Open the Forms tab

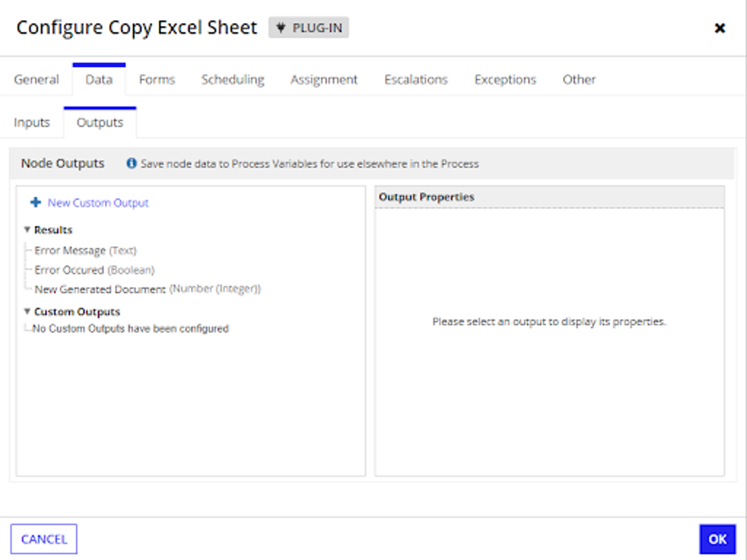click(x=157, y=80)
